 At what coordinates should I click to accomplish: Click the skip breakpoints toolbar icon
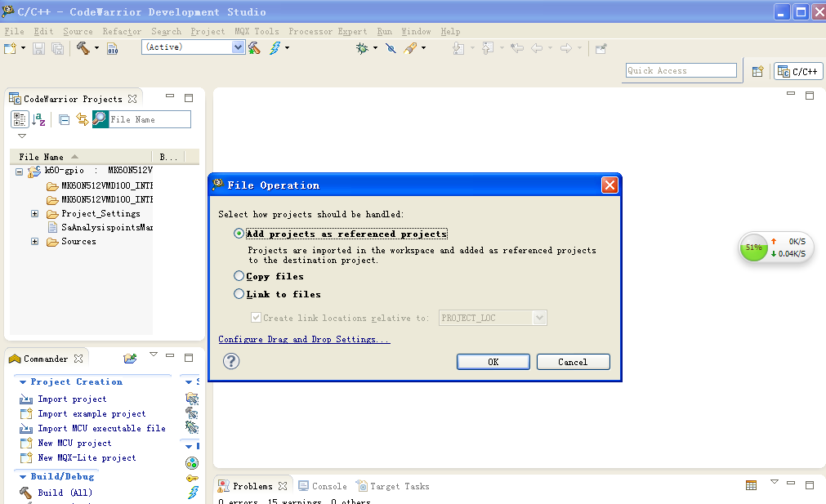click(391, 48)
